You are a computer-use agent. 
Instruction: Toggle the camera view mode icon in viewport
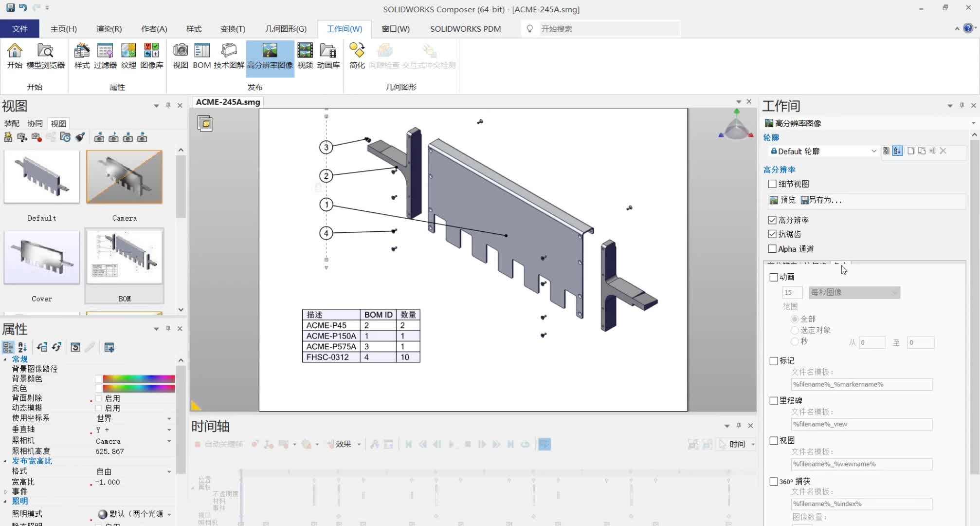tap(205, 123)
